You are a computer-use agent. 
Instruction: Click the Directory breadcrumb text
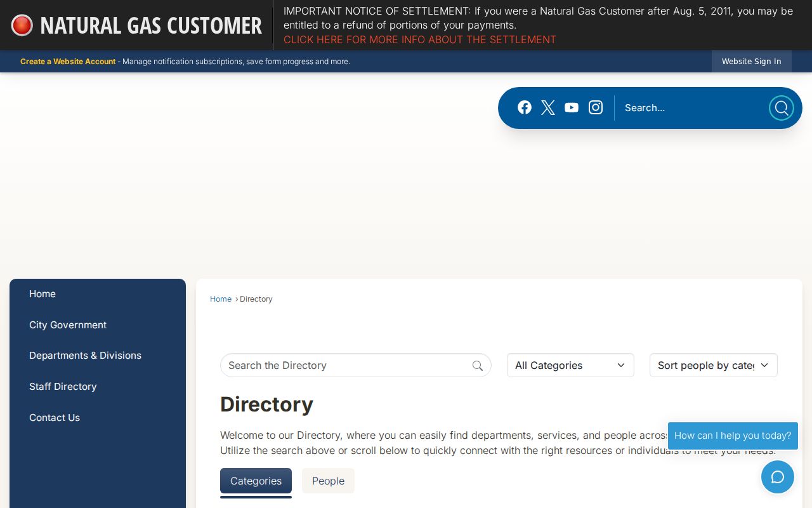(x=256, y=299)
